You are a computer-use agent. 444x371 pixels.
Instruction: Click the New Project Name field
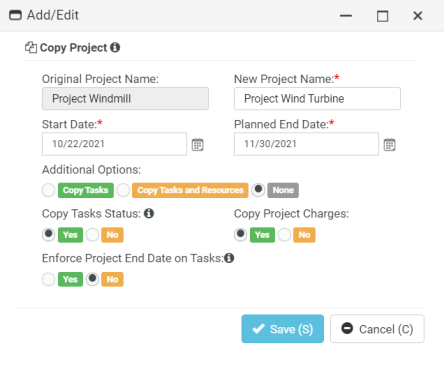pyautogui.click(x=317, y=99)
